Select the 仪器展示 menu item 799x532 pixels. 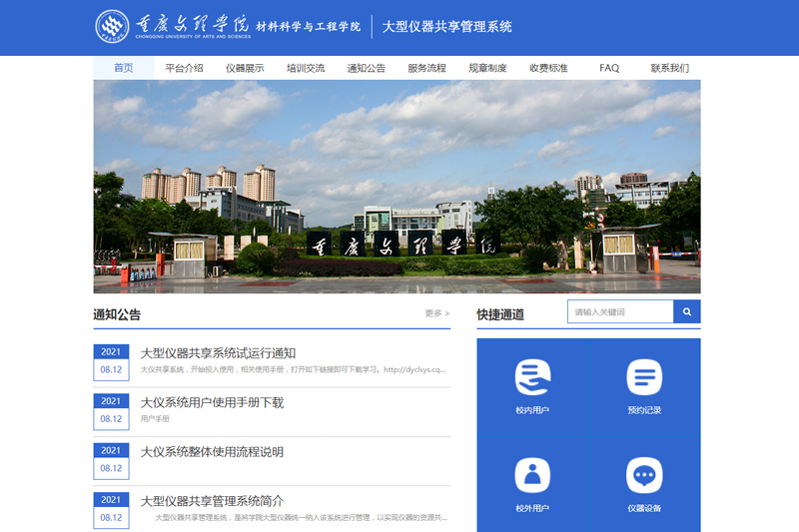[245, 68]
